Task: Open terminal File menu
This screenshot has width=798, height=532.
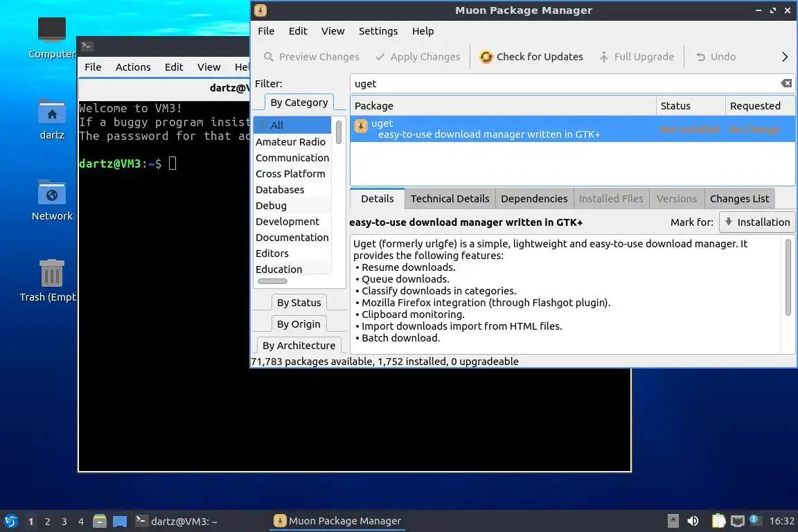Action: coord(93,67)
